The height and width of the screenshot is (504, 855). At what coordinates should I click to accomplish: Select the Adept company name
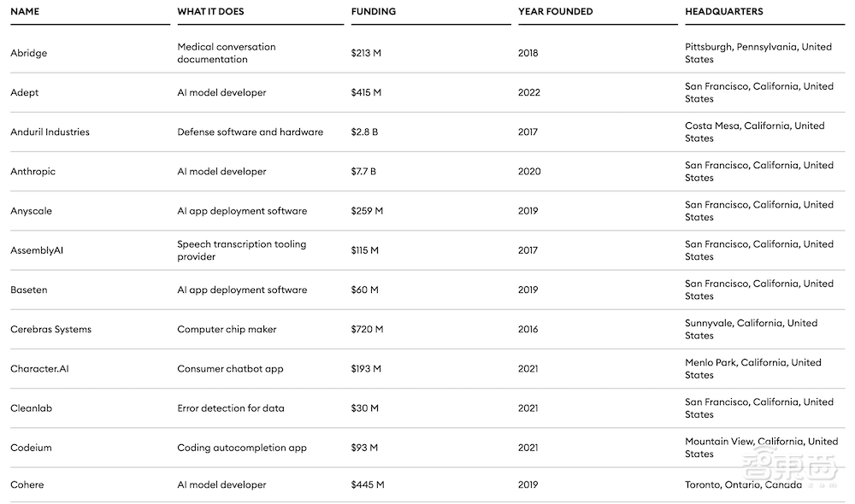point(24,92)
